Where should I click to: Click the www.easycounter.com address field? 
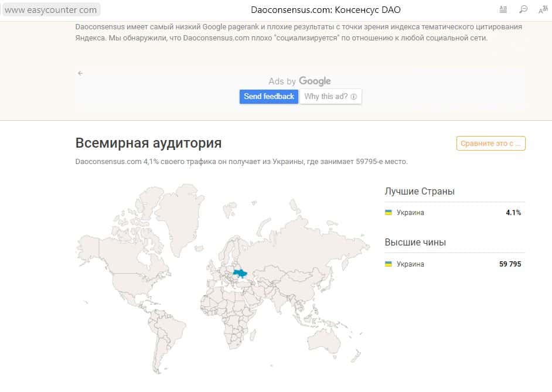point(52,10)
